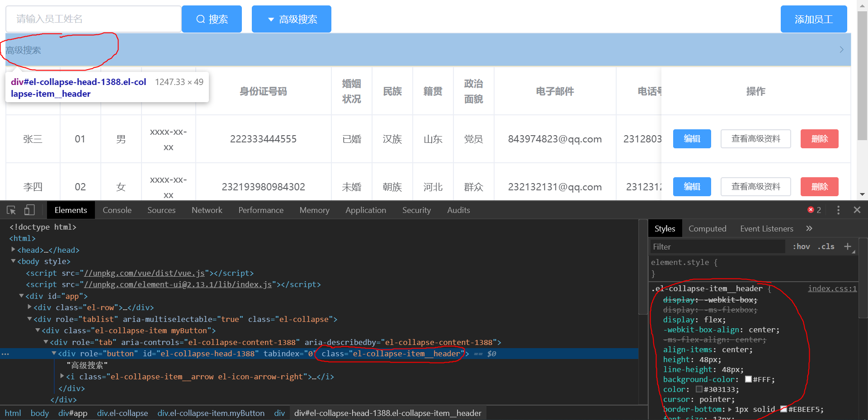
Task: Toggle the :hov pseudo-class state panel
Action: 801,246
